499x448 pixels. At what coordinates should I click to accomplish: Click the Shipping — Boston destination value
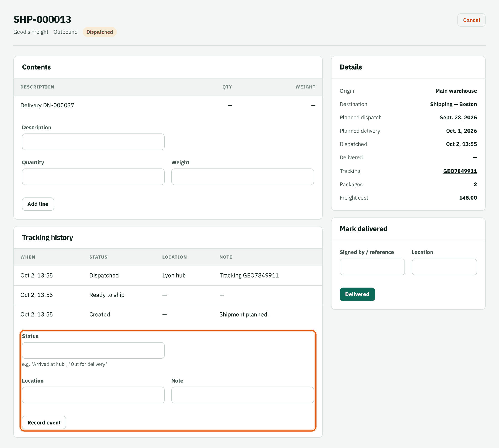pyautogui.click(x=453, y=104)
